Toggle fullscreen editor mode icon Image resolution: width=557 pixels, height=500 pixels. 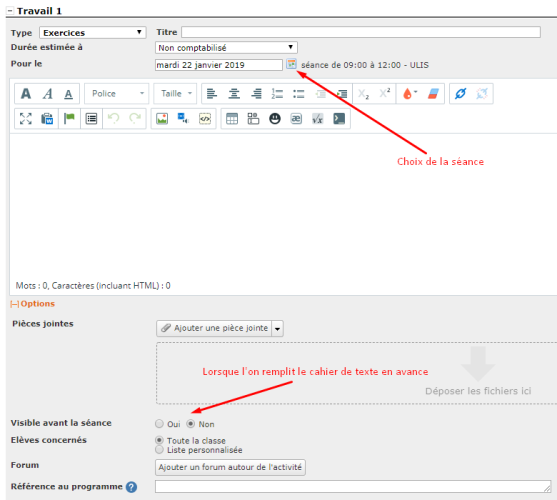tap(26, 119)
